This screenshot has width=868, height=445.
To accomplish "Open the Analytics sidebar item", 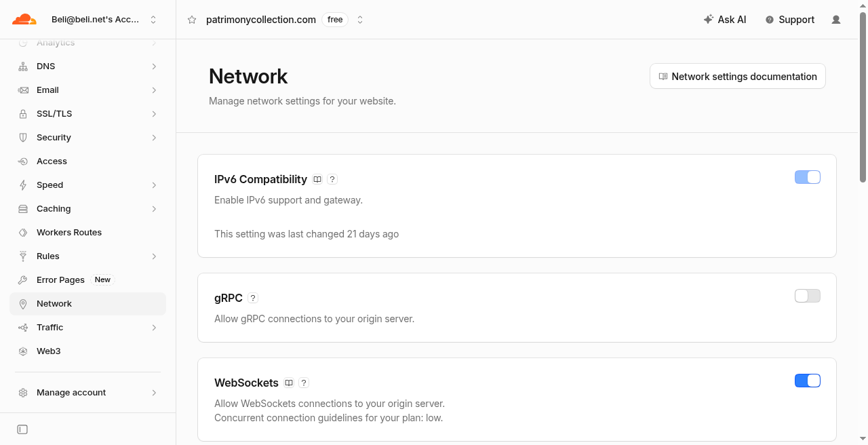I will (87, 43).
